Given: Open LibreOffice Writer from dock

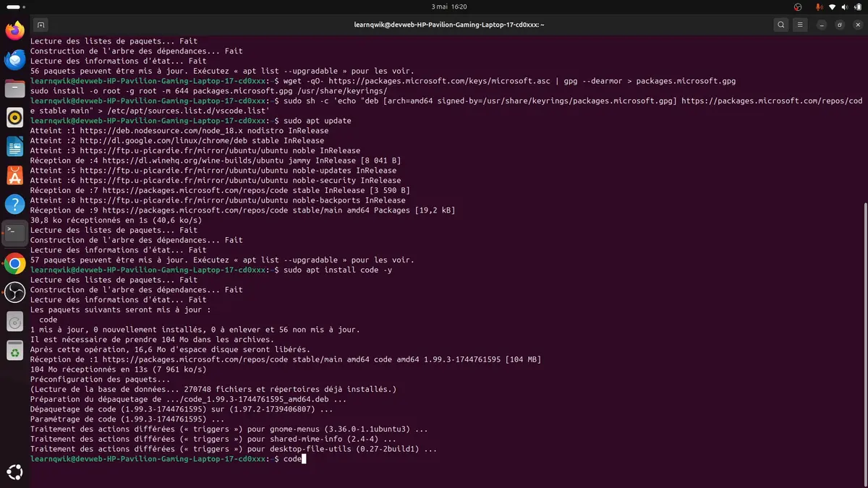Looking at the screenshot, I should pos(15,147).
